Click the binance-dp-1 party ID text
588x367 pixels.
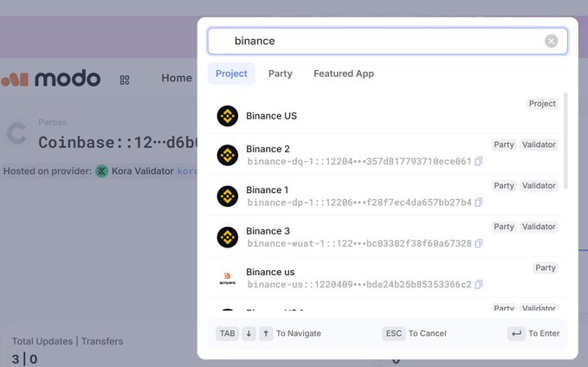359,203
